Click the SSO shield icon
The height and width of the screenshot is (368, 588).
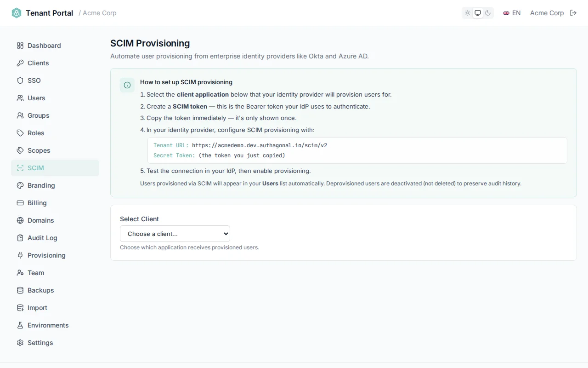20,80
